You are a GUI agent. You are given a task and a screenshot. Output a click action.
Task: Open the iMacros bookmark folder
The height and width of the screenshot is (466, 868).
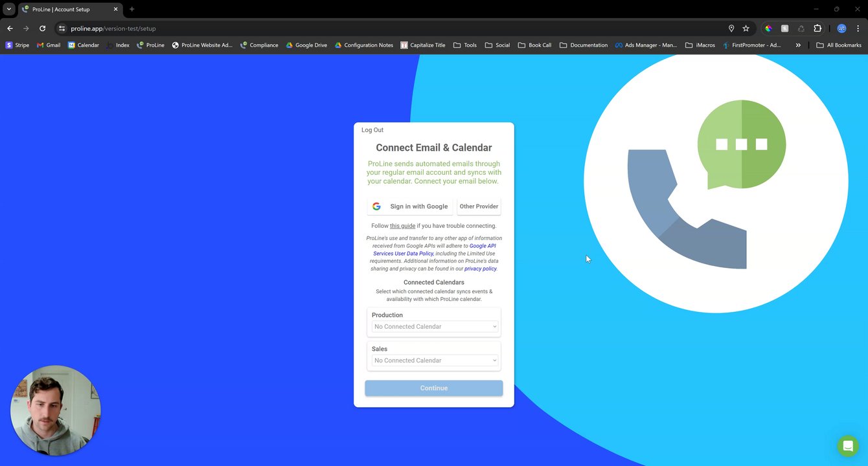700,45
